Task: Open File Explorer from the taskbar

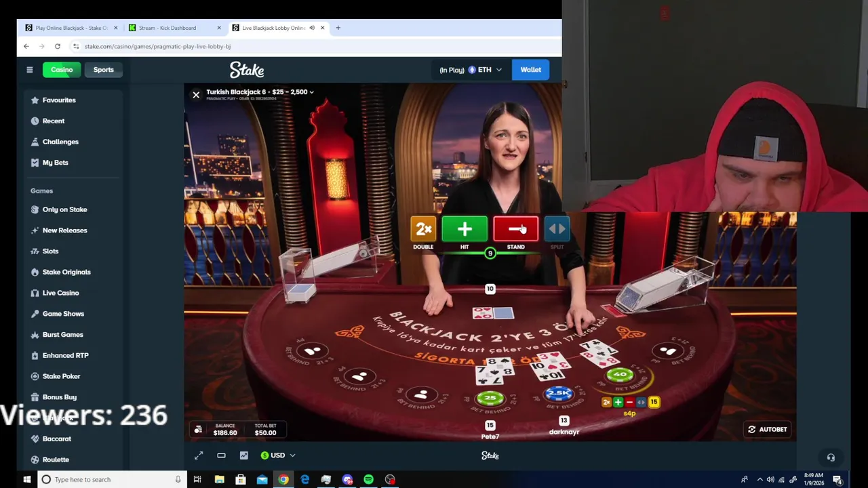Action: tap(219, 479)
